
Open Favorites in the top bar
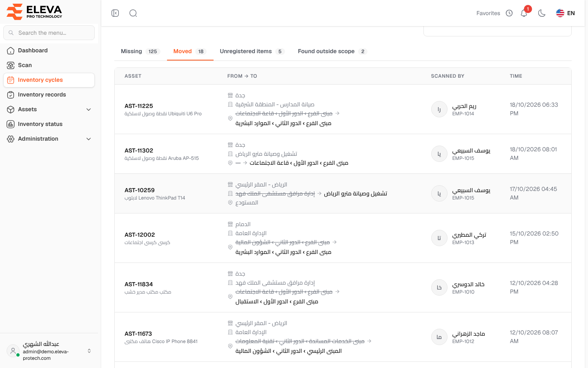(488, 13)
